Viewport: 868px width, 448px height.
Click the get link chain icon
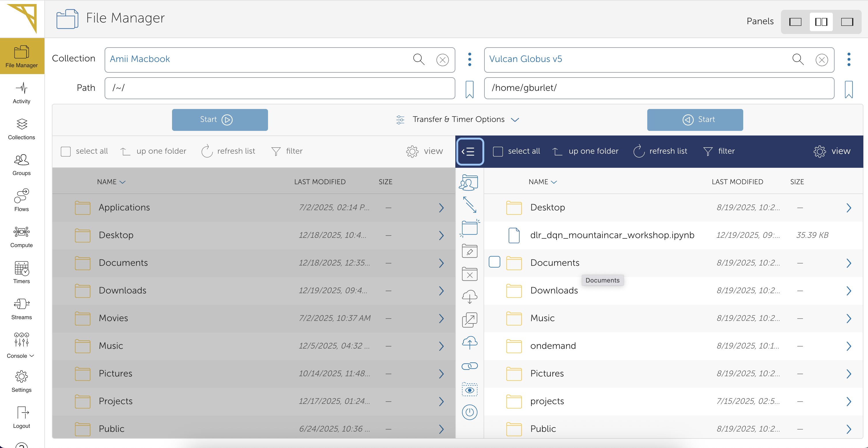[x=469, y=366]
